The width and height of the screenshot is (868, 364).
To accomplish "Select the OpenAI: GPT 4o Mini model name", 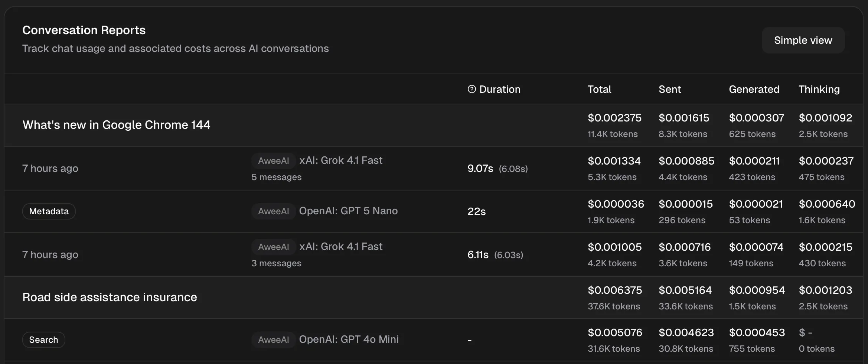I will coord(349,339).
